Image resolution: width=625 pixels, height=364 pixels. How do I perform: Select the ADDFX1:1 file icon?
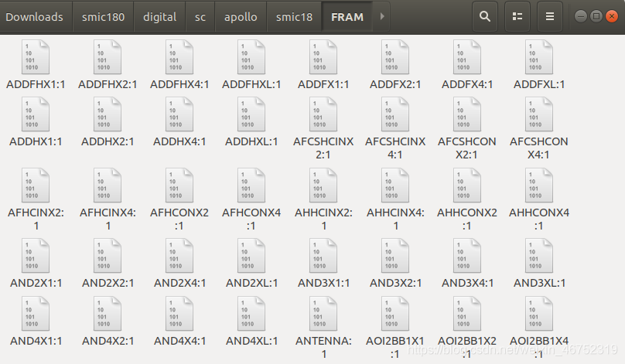click(x=323, y=57)
